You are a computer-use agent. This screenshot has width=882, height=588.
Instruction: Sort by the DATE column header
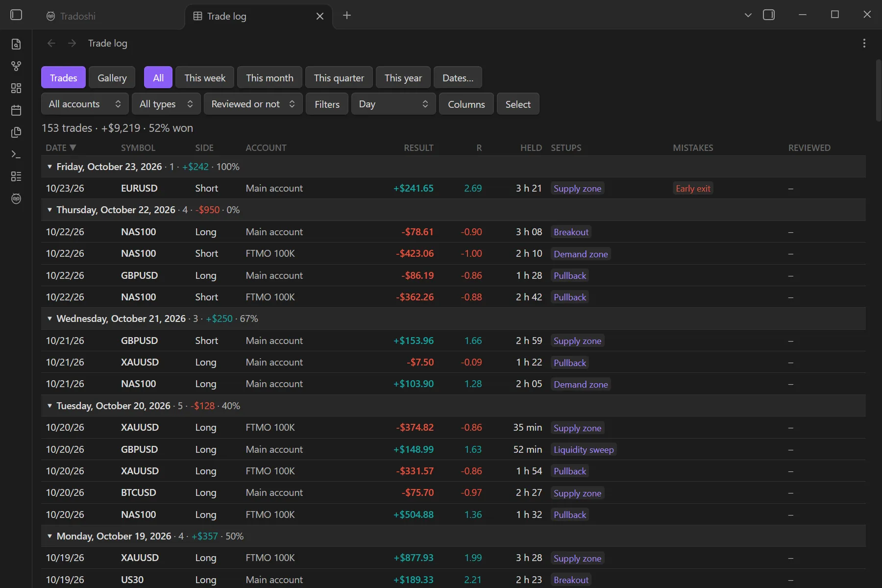click(61, 147)
